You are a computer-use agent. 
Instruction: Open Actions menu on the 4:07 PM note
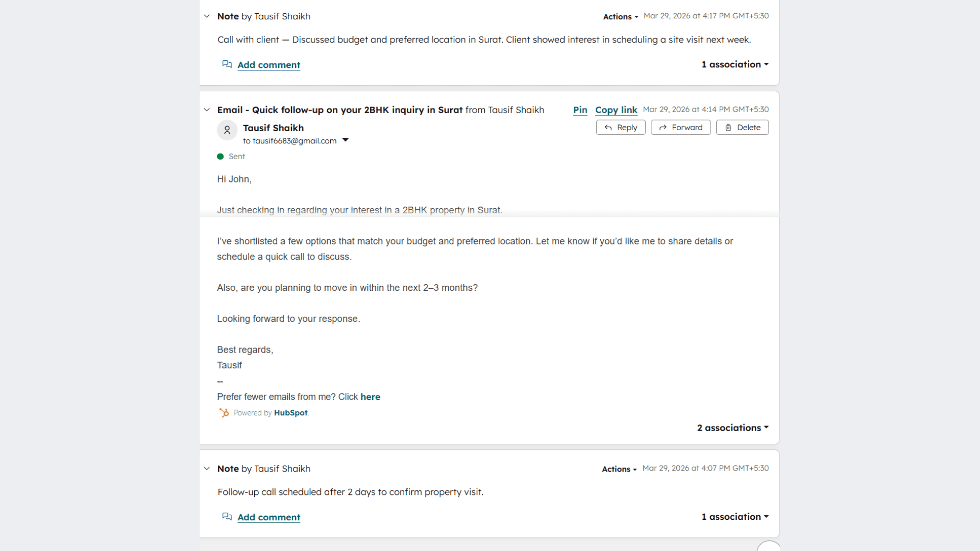point(619,469)
